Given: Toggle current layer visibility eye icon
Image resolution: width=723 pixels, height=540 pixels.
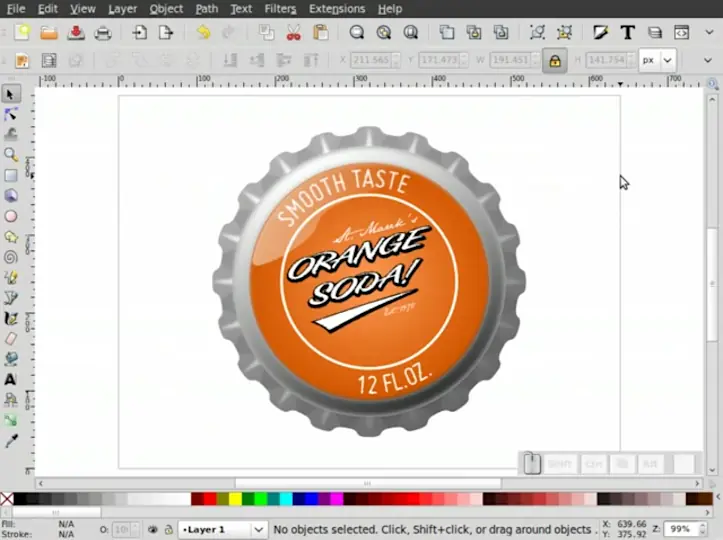Looking at the screenshot, I should point(153,529).
